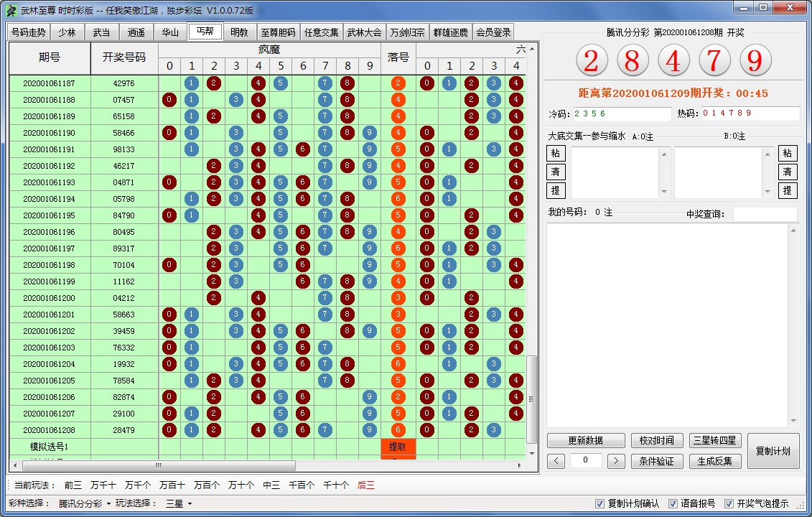812x517 pixels.
Task: Click the left 清 clear button for set A
Action: (x=556, y=172)
